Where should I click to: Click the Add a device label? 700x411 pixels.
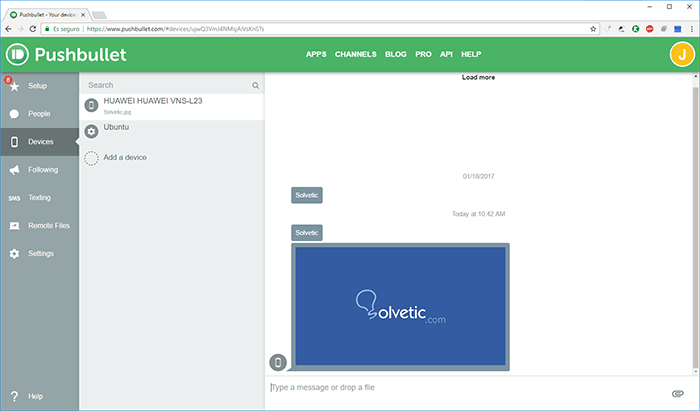click(x=125, y=158)
